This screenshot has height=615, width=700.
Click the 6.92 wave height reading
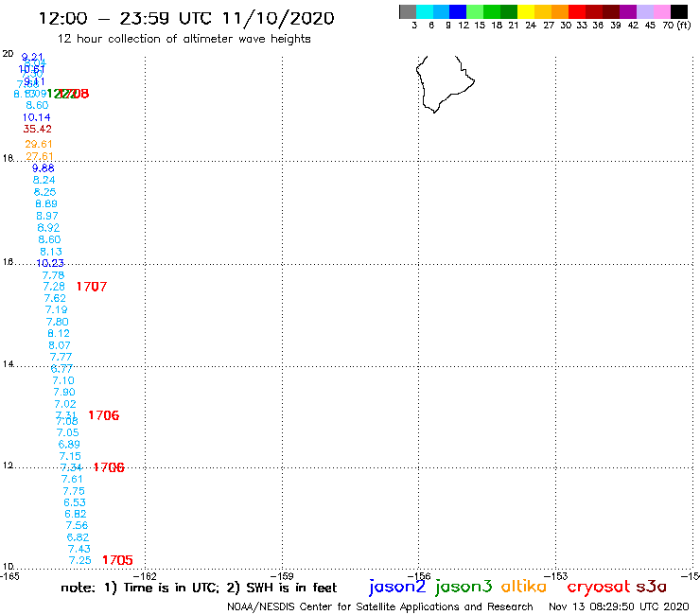pyautogui.click(x=48, y=228)
